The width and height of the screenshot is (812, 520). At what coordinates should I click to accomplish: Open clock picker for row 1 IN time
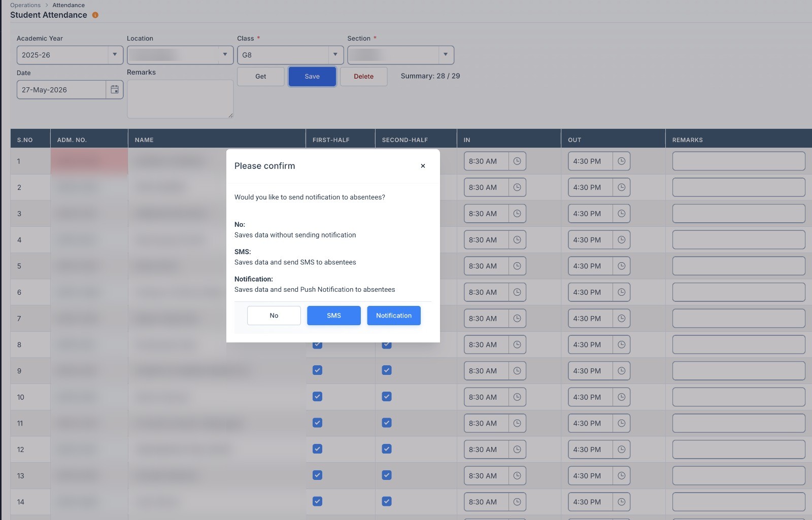tap(517, 161)
